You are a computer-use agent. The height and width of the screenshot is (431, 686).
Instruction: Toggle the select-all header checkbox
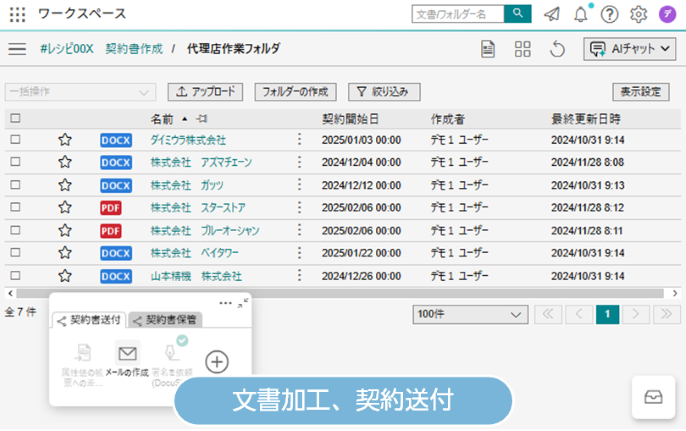click(15, 118)
